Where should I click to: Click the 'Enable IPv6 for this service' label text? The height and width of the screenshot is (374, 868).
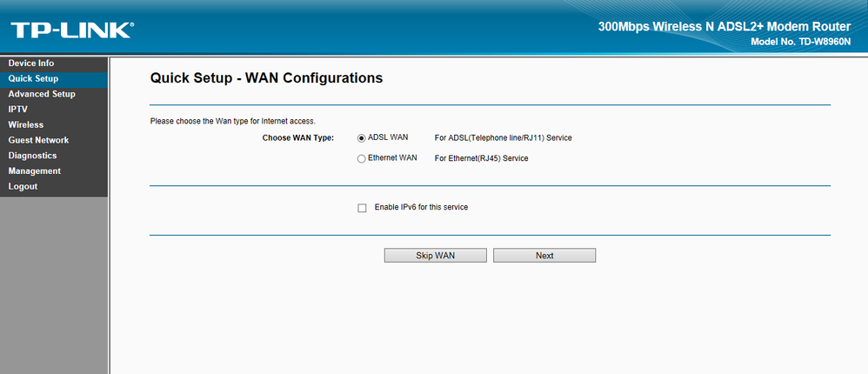[x=421, y=208]
